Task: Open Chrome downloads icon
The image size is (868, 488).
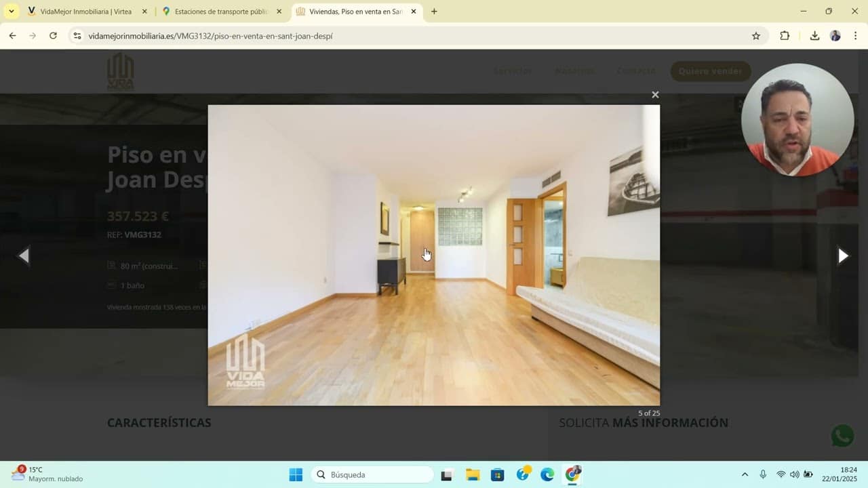Action: (814, 36)
